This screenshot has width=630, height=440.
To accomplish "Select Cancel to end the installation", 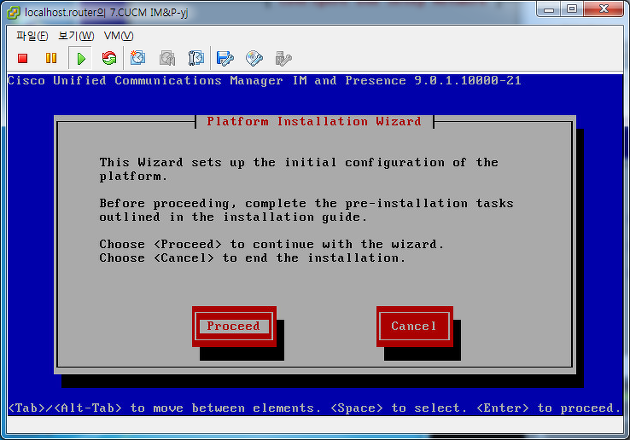I will point(414,326).
